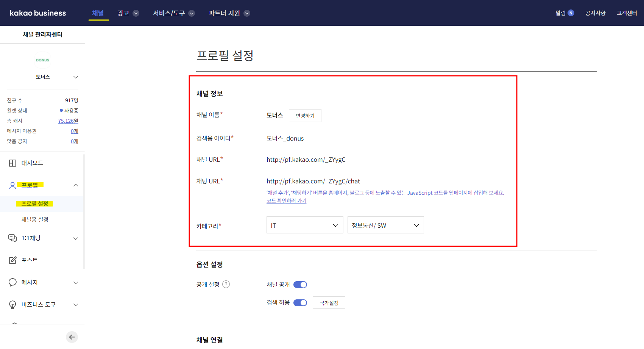
Task: Click the 옵션 설정 section heading
Action: 209,264
